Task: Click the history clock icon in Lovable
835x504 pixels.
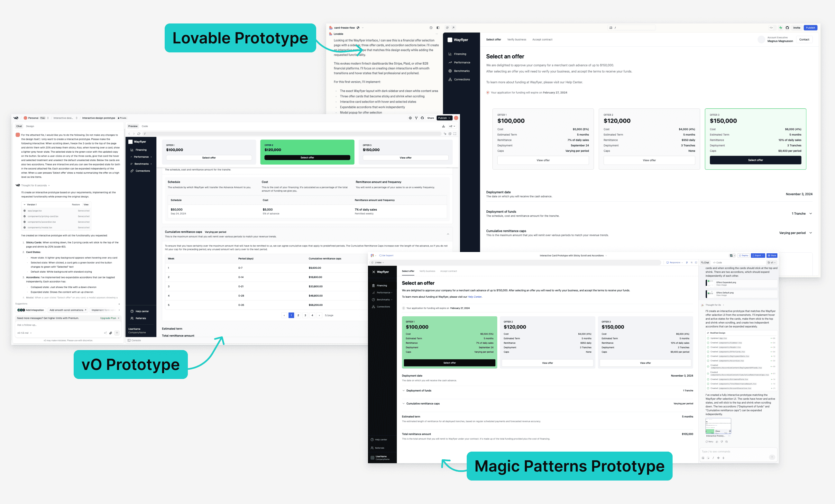Action: pyautogui.click(x=431, y=28)
